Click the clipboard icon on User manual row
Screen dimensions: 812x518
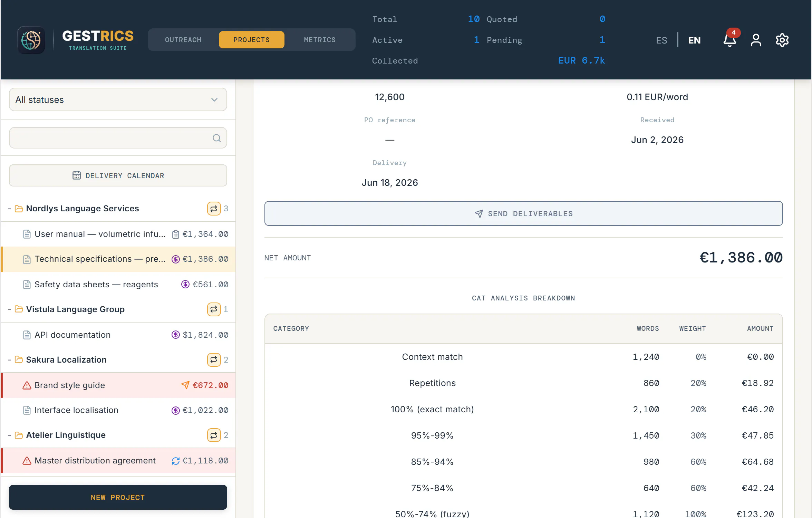pos(175,234)
